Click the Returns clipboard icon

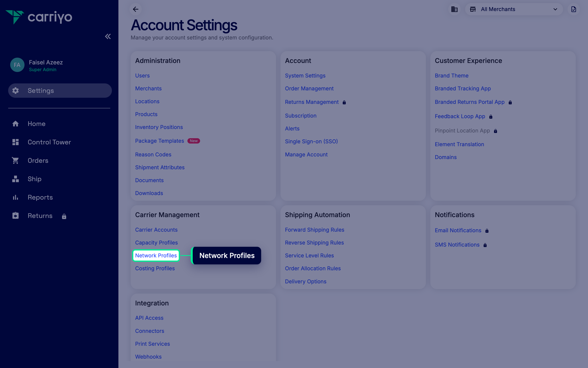[16, 216]
